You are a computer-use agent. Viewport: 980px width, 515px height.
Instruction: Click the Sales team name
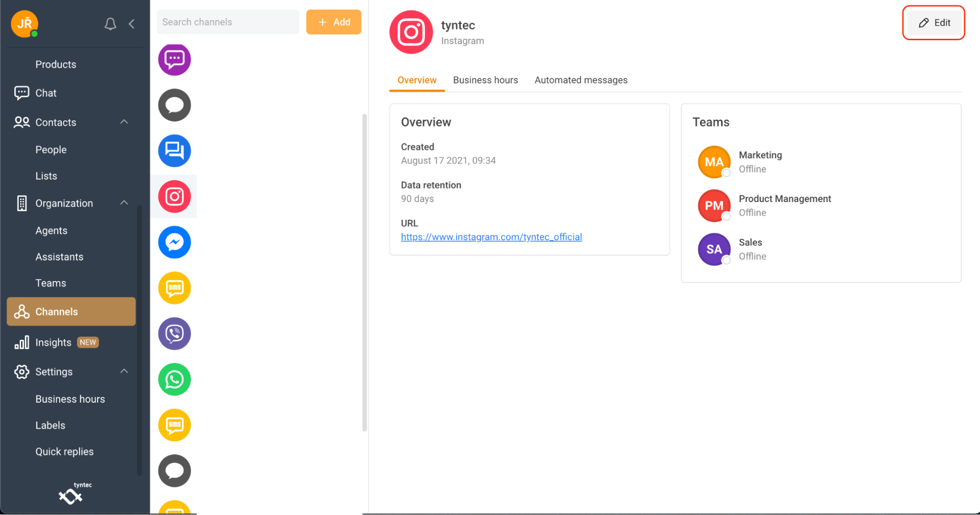point(750,242)
